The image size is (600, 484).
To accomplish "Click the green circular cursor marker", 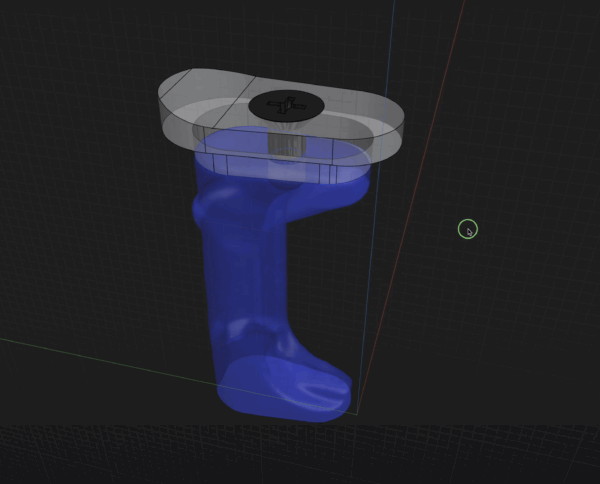I will (x=468, y=230).
